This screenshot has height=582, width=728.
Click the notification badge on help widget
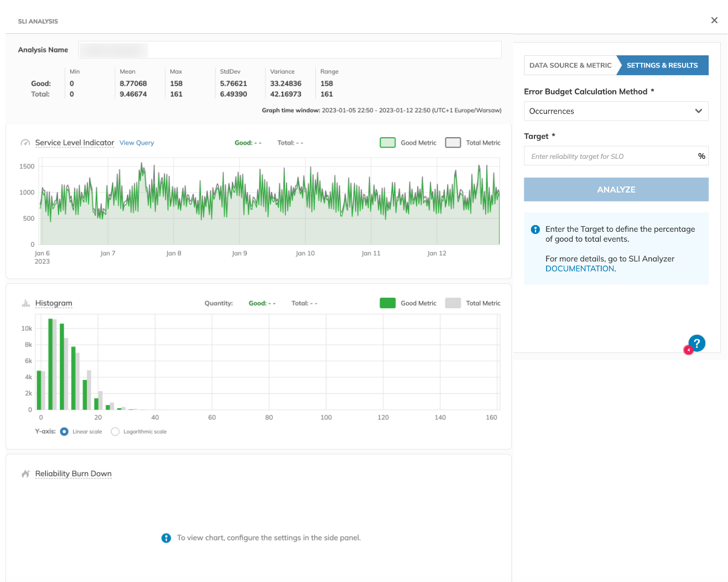tap(688, 350)
